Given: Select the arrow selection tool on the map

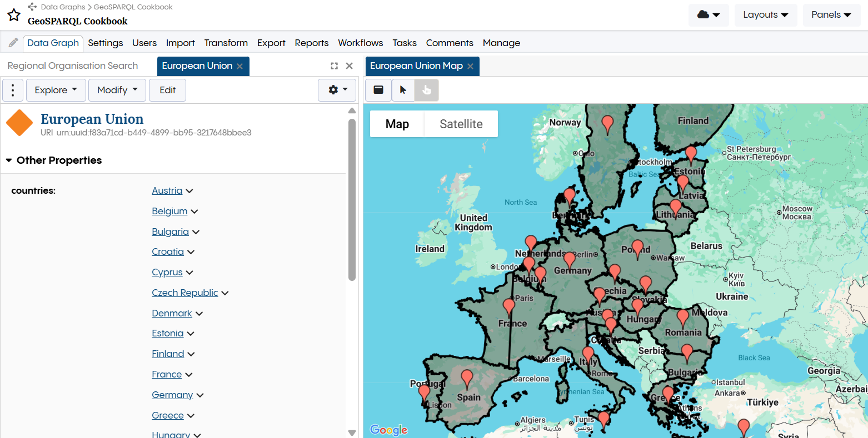Looking at the screenshot, I should coord(403,89).
